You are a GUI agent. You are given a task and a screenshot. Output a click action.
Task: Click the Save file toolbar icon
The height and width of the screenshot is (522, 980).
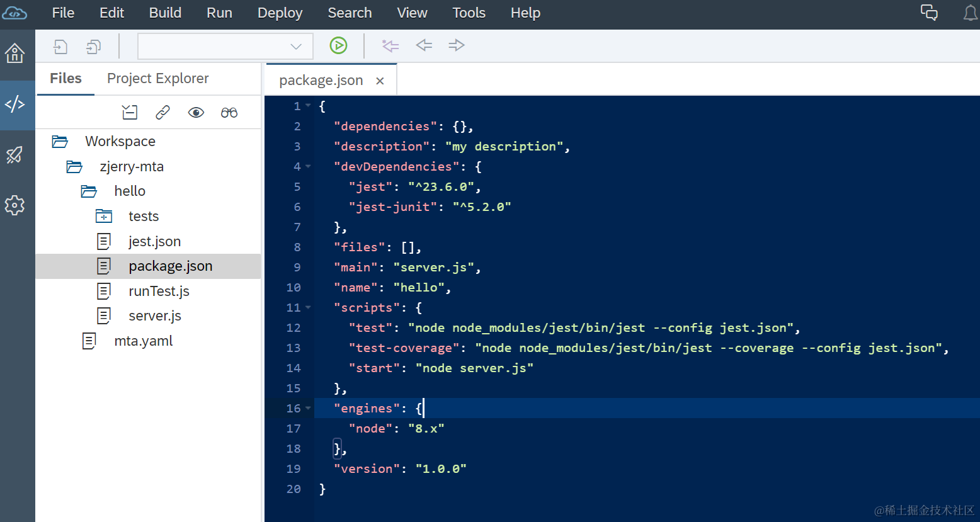tap(60, 46)
